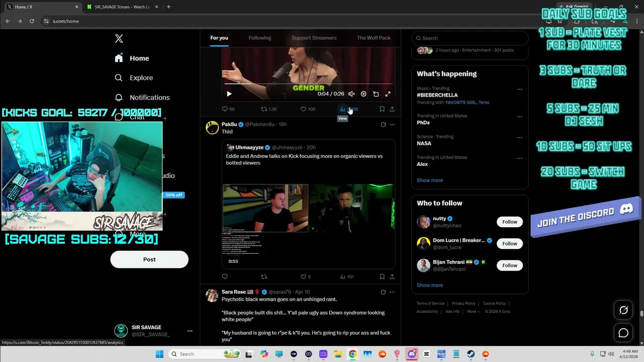
Task: Switch to the Support Streamers tab
Action: coord(314,38)
